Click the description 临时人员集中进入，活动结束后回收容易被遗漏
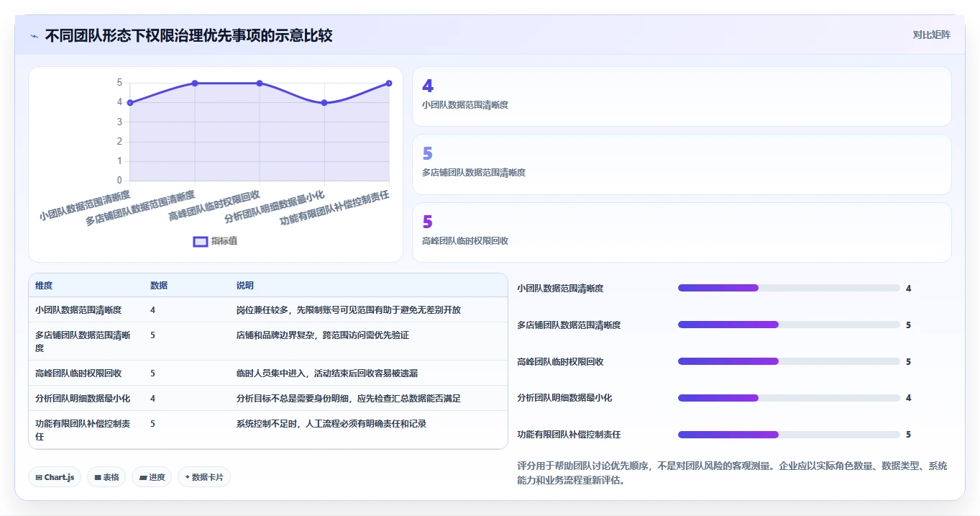 [327, 374]
